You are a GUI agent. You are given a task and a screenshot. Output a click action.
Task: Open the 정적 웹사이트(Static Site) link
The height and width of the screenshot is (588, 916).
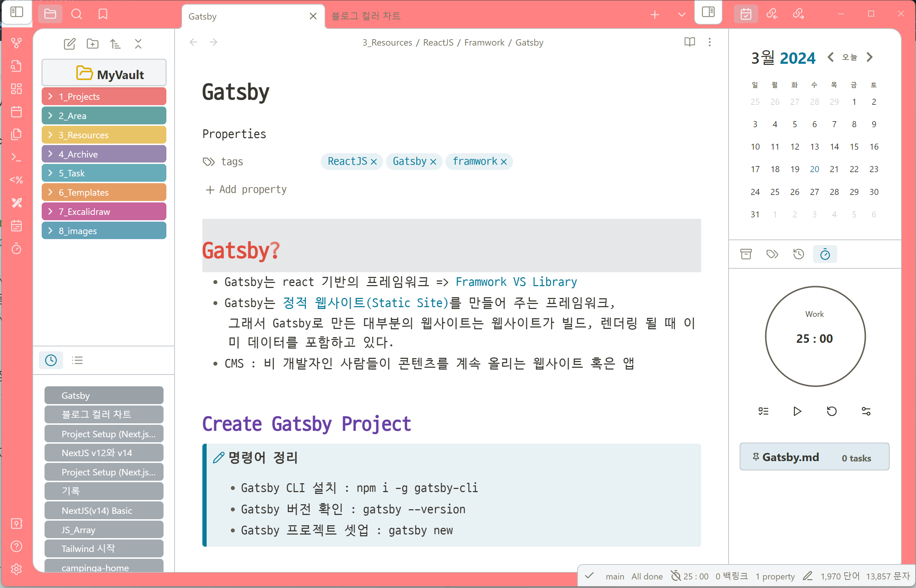[x=366, y=303]
